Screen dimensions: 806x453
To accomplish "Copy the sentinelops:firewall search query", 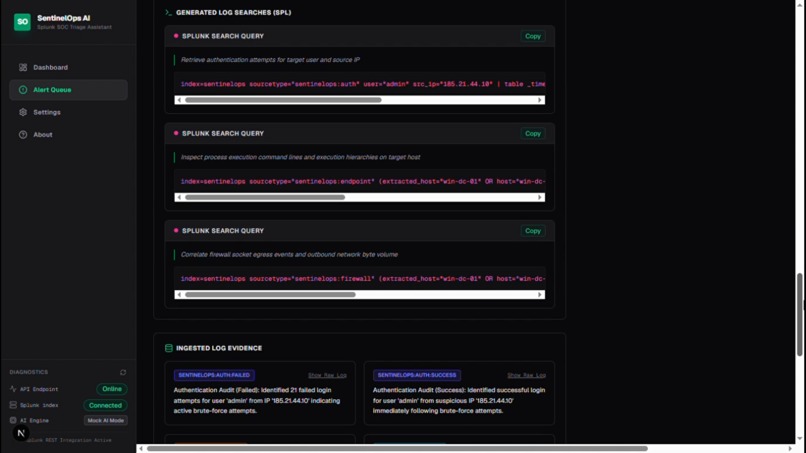I will (x=533, y=231).
